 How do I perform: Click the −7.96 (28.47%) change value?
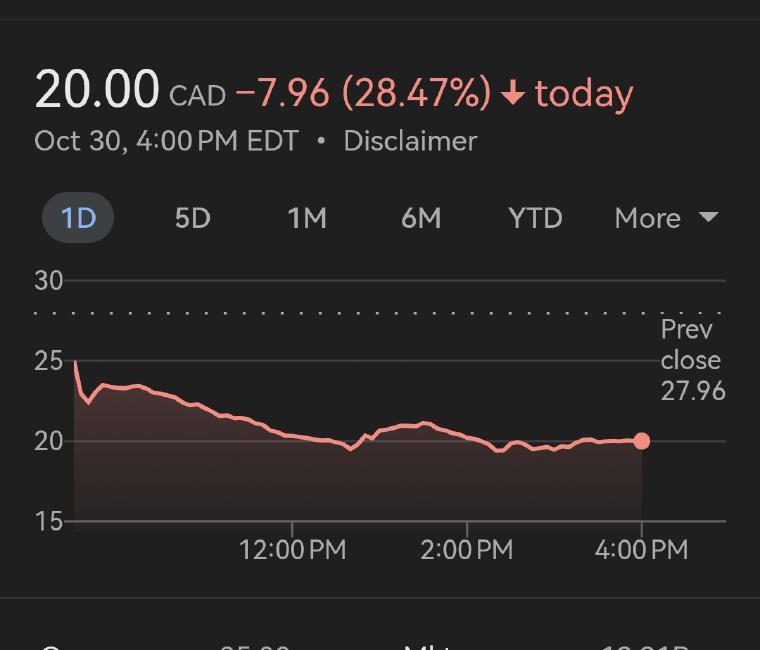coord(363,94)
